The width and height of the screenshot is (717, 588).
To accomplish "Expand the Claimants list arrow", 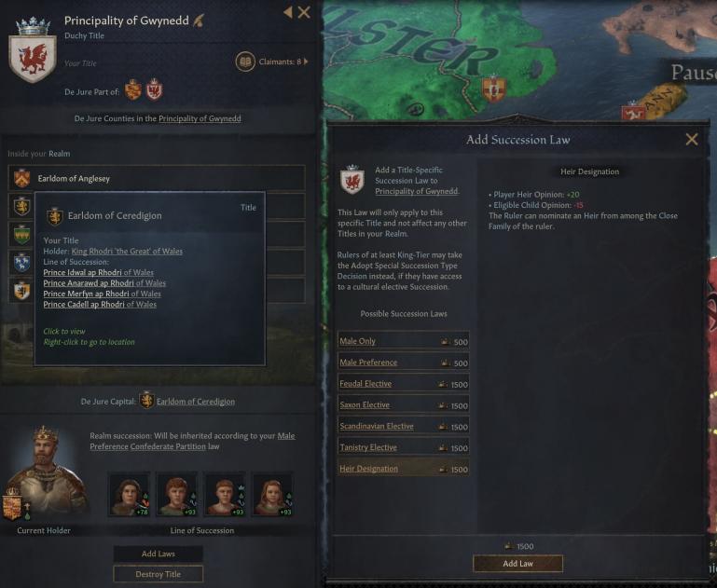I will pos(306,62).
